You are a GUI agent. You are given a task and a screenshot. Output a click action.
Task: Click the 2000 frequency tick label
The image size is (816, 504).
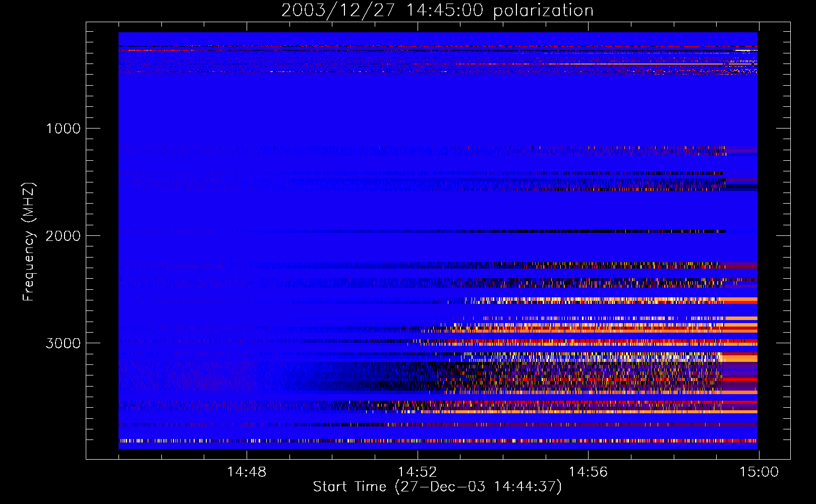click(63, 236)
